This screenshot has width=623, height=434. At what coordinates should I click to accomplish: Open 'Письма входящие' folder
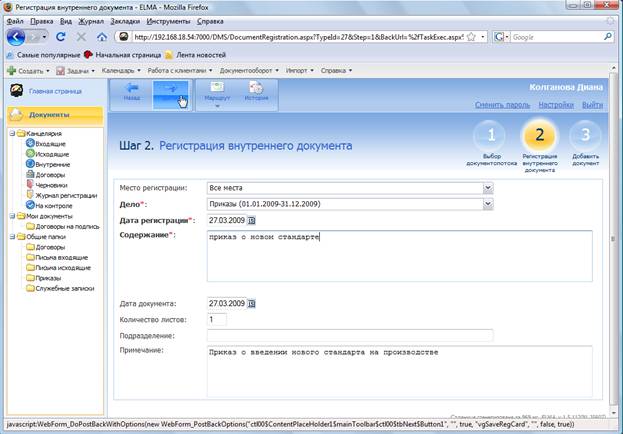(x=57, y=257)
